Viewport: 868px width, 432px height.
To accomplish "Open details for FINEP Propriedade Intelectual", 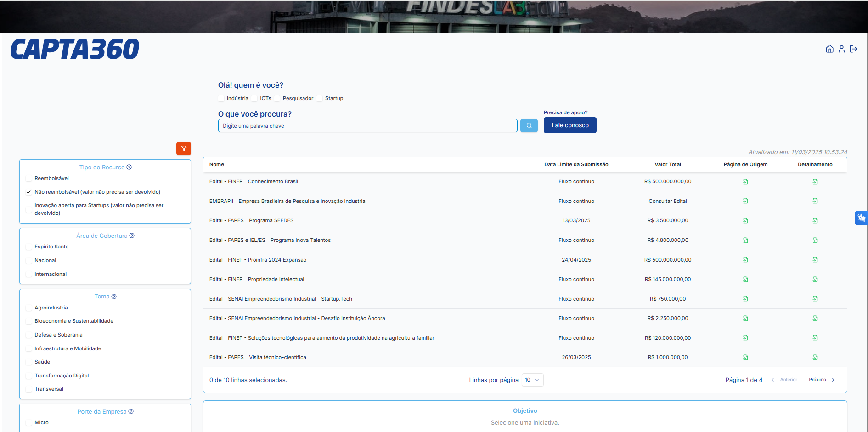I will point(815,280).
